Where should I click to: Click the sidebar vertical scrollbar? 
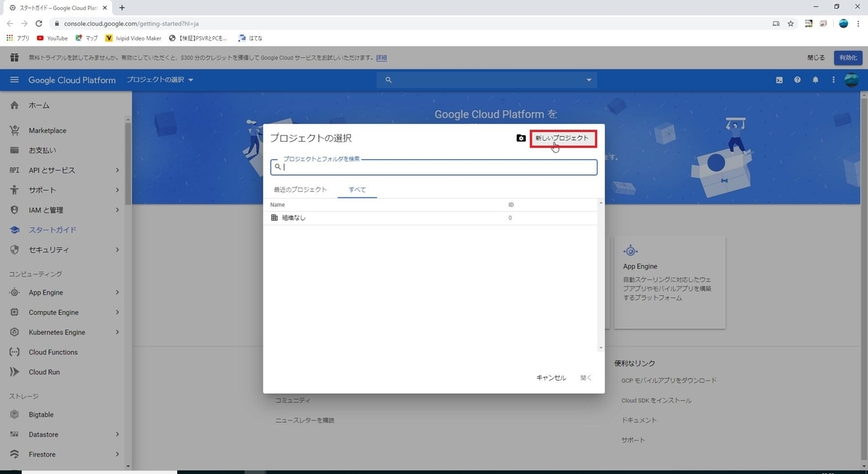pos(128,164)
